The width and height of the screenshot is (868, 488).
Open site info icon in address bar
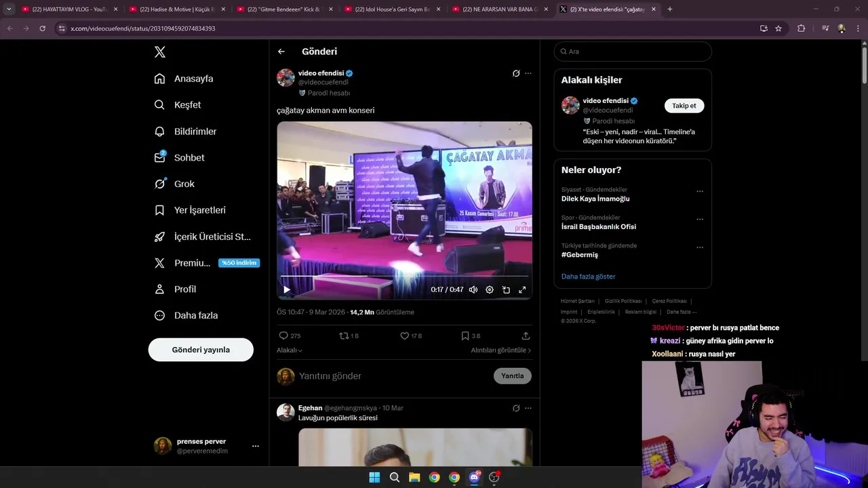point(62,28)
